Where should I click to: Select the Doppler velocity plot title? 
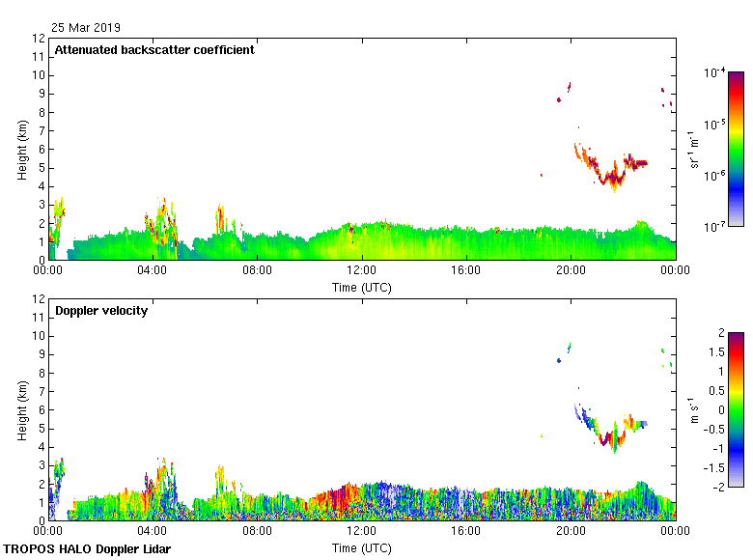(101, 311)
